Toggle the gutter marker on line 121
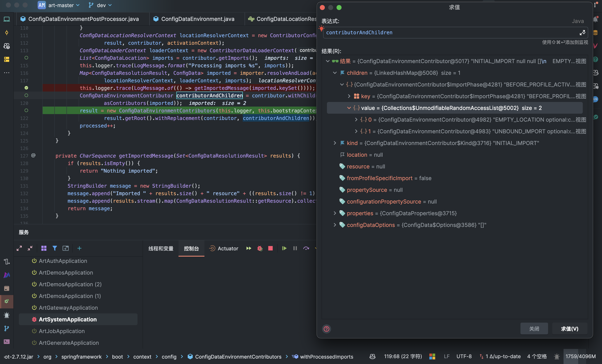This screenshot has height=364, width=602. click(26, 110)
